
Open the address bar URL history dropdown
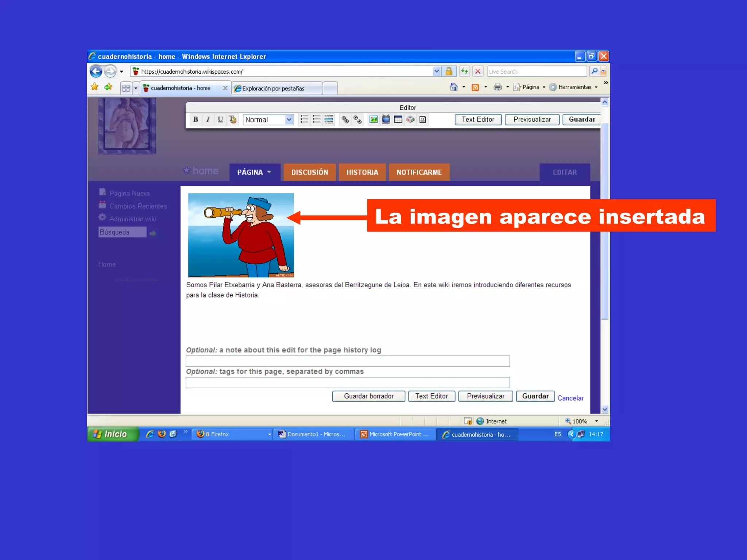[437, 71]
